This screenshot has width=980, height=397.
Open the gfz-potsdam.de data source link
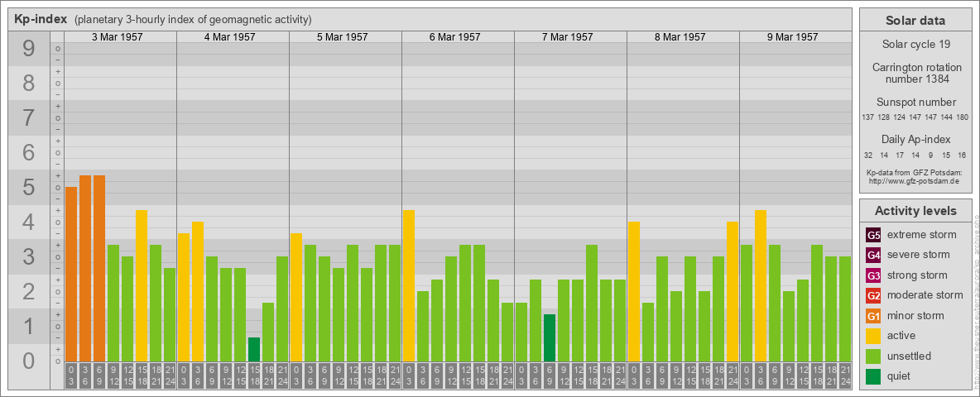point(915,181)
